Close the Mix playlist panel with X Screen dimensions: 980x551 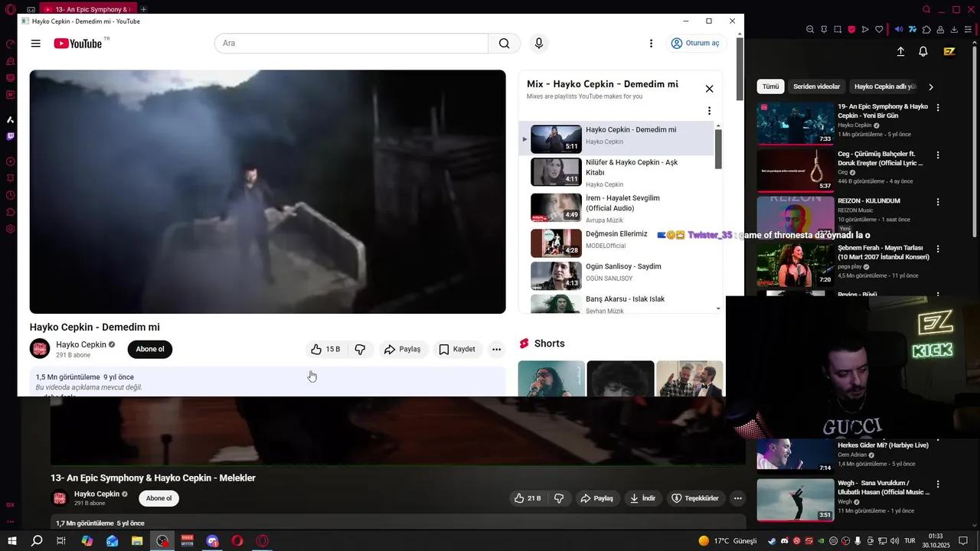pyautogui.click(x=709, y=89)
